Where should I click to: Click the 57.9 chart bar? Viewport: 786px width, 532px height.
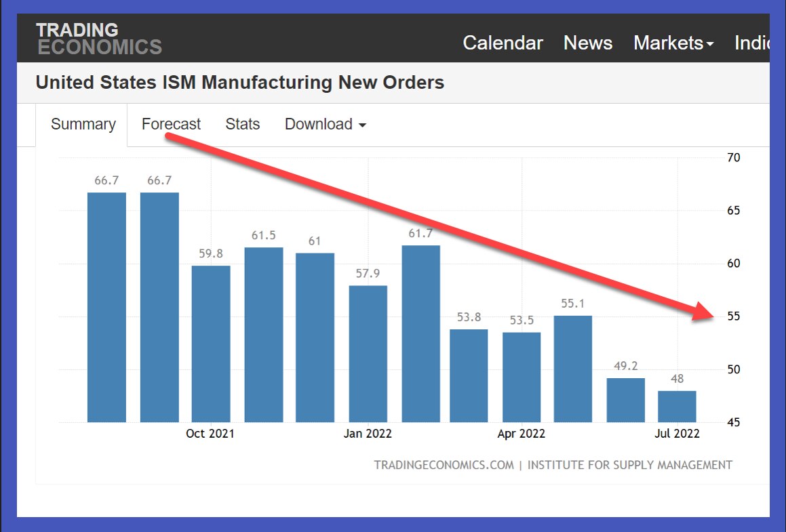[x=368, y=354]
